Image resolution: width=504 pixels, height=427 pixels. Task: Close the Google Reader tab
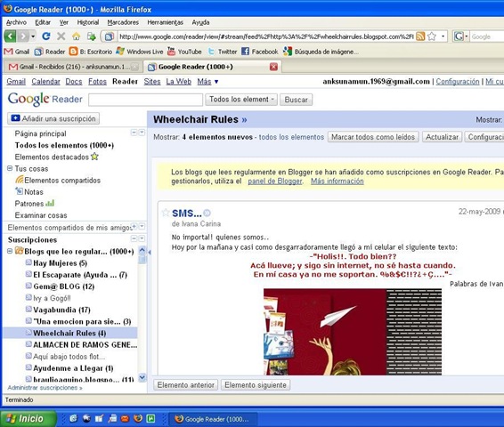click(273, 67)
